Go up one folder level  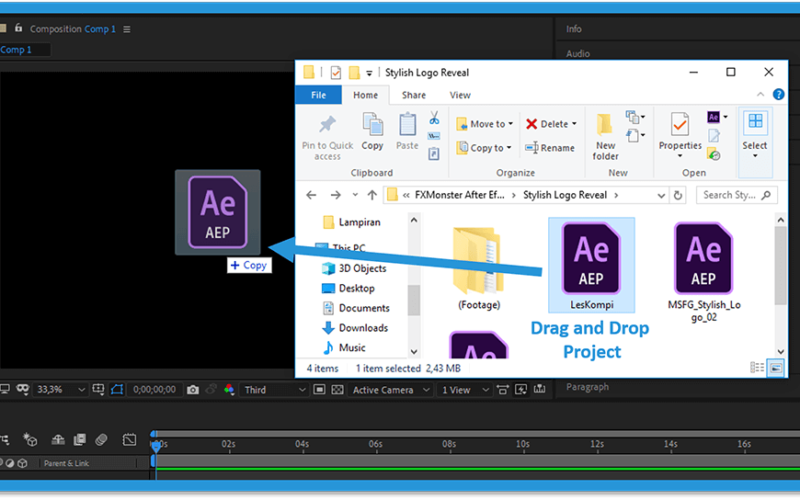(x=372, y=195)
